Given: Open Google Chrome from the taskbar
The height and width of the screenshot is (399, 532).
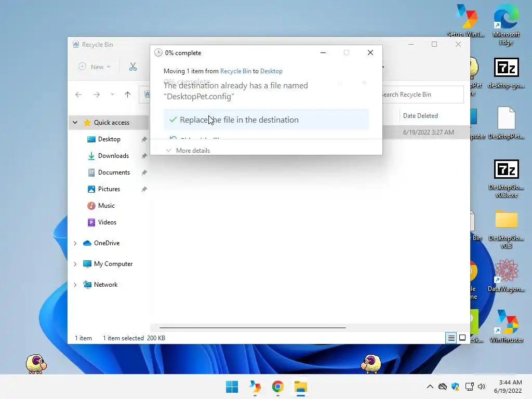Looking at the screenshot, I should pyautogui.click(x=277, y=387).
